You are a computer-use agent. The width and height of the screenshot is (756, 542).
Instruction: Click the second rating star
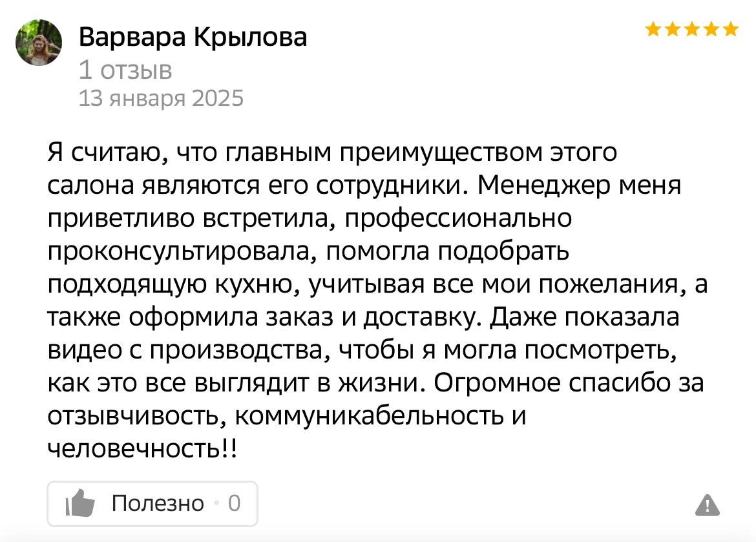tap(673, 29)
